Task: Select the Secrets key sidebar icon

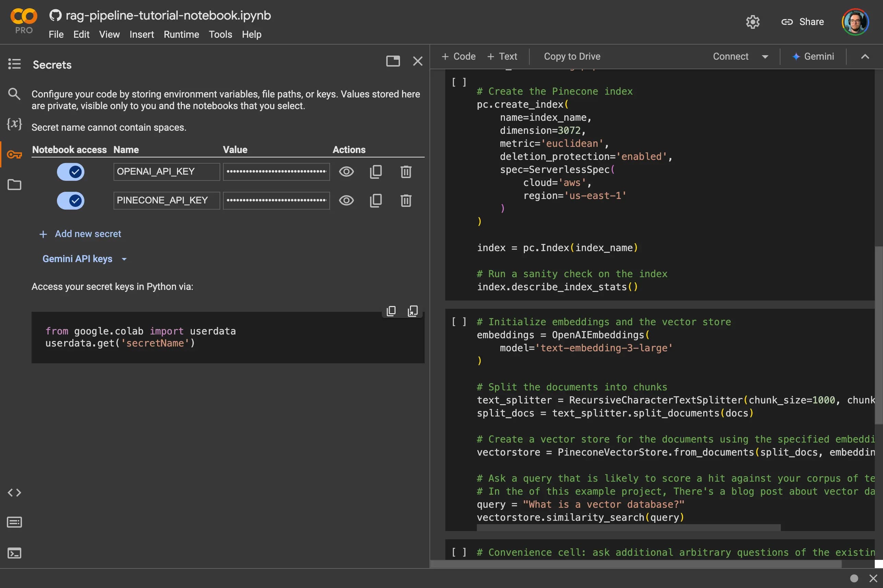Action: click(x=14, y=154)
